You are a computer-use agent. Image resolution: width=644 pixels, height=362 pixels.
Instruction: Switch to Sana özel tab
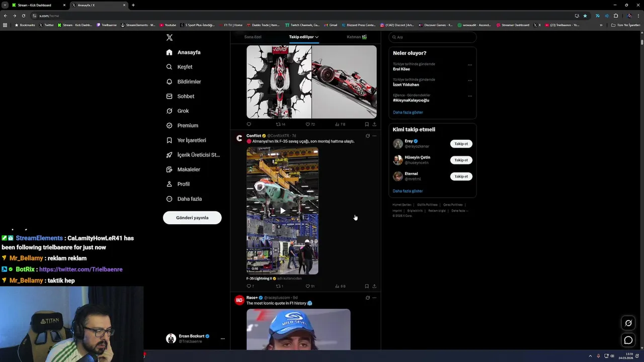pyautogui.click(x=253, y=37)
